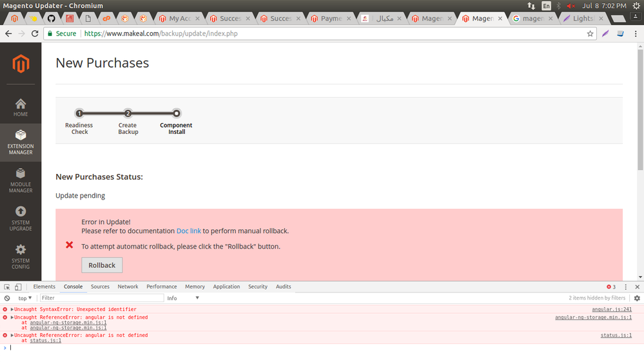Screen dimensions: 644x362
Task: Reload the current page
Action: point(35,33)
